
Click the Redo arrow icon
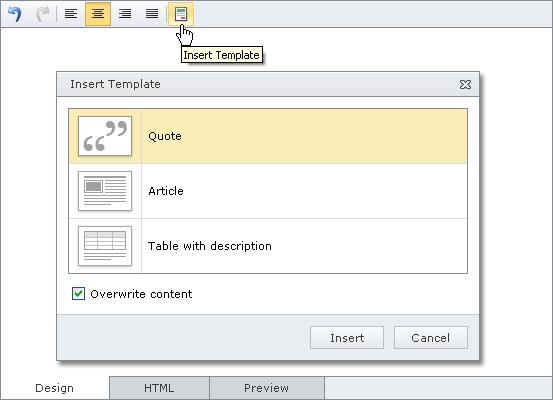click(42, 14)
